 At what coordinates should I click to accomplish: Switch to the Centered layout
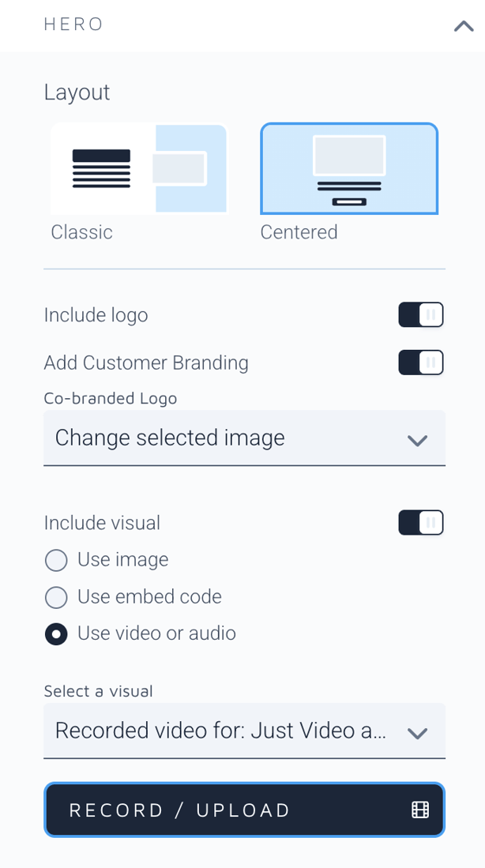click(348, 168)
